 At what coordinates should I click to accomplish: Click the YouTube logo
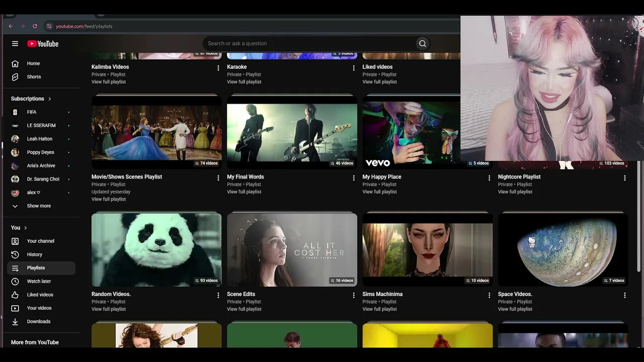pyautogui.click(x=43, y=44)
